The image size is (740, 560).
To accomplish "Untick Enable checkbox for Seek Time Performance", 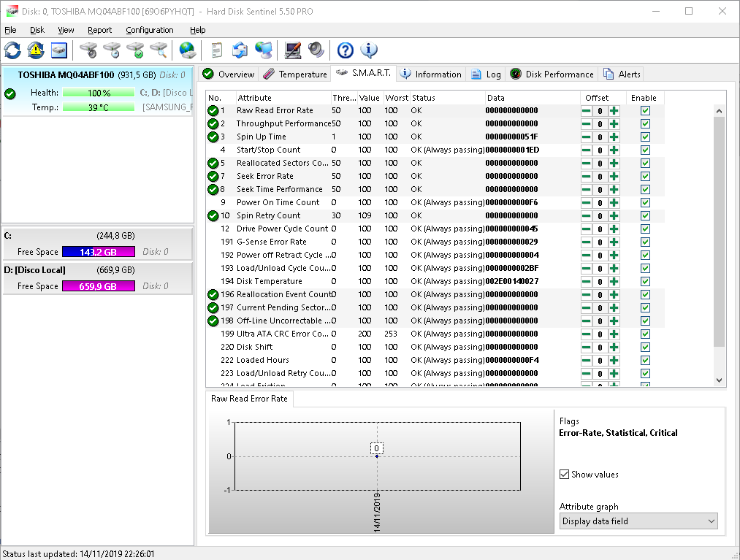I will 645,190.
